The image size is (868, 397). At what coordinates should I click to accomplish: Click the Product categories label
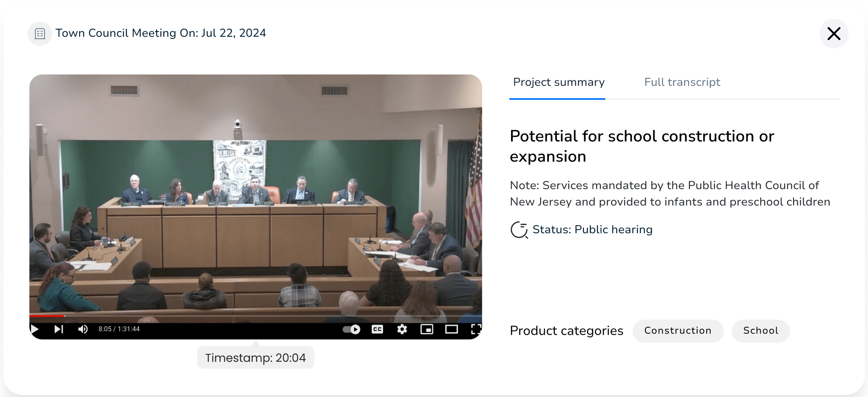pos(567,331)
